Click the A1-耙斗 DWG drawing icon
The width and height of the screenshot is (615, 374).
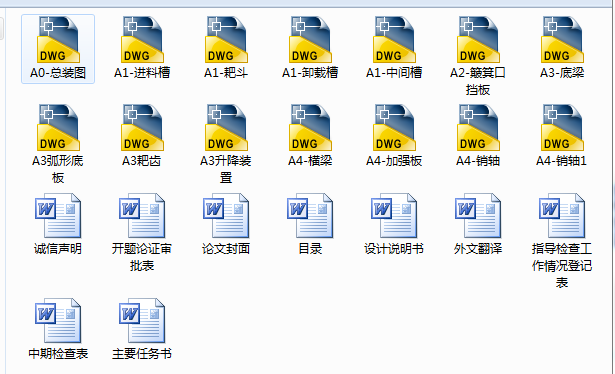point(226,40)
